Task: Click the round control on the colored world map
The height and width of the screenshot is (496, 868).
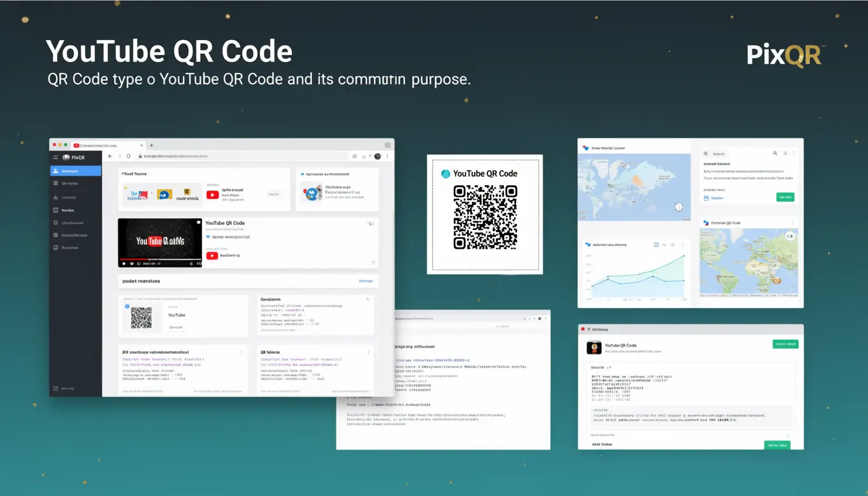Action: (x=789, y=236)
